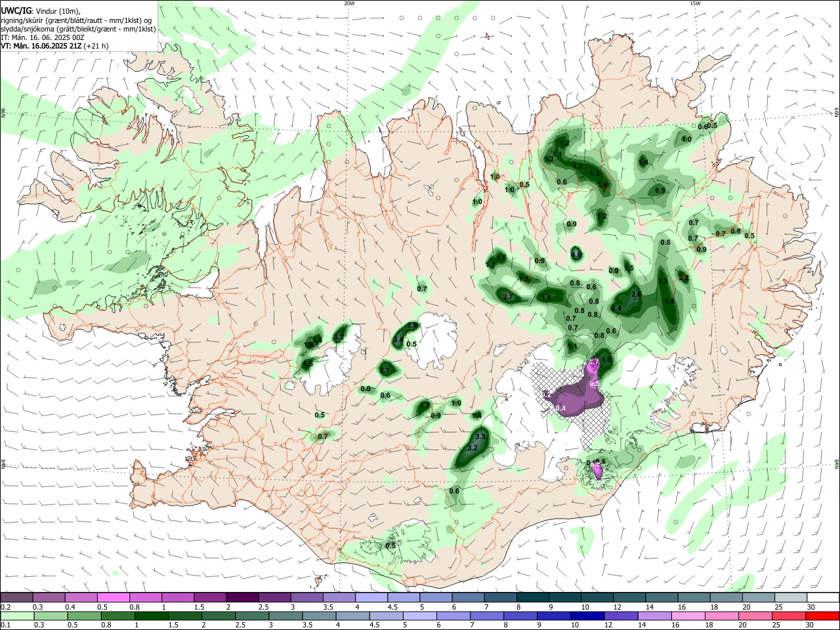The width and height of the screenshot is (840, 630).
Task: Select the 0.5 pink swatch in upper legend row
Action: [x=113, y=598]
